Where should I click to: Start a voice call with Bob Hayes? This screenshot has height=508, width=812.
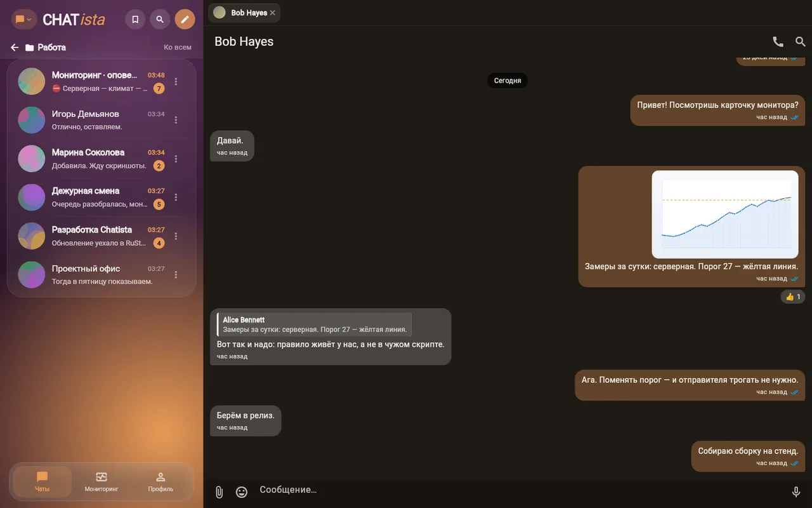[x=778, y=42]
